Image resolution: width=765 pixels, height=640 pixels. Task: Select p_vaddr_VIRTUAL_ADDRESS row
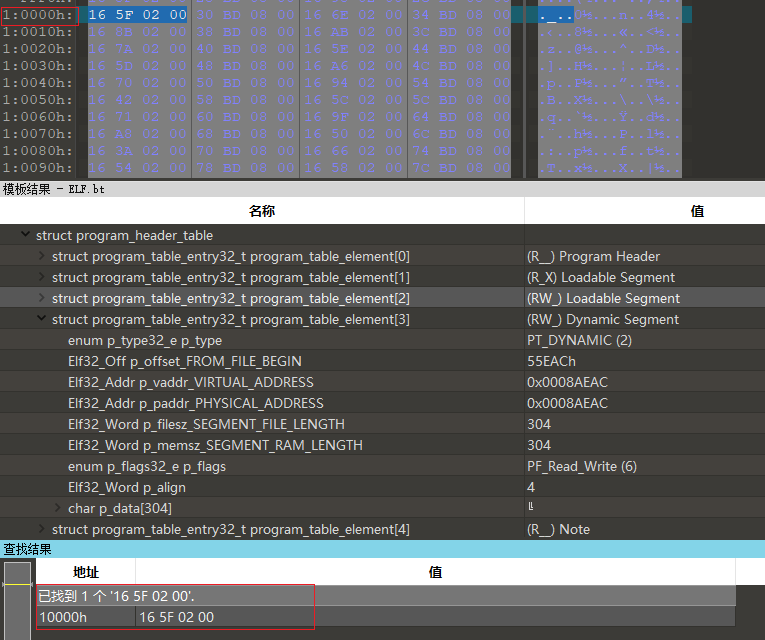[382, 382]
